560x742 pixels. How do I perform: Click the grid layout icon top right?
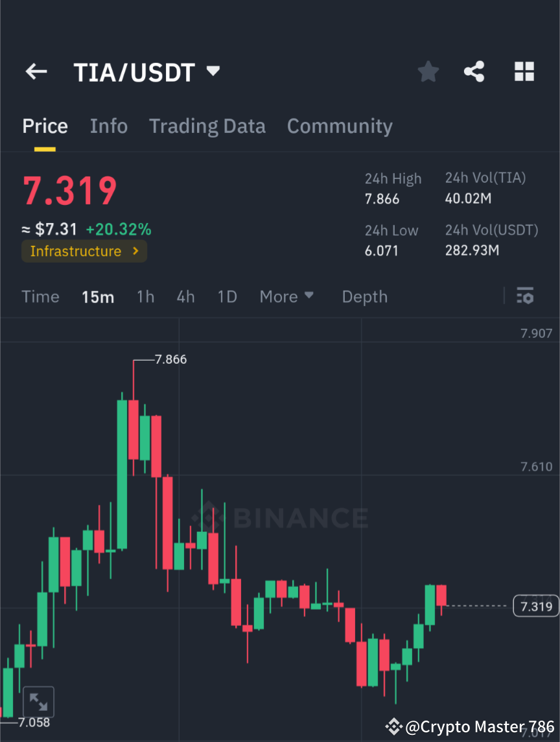524,72
